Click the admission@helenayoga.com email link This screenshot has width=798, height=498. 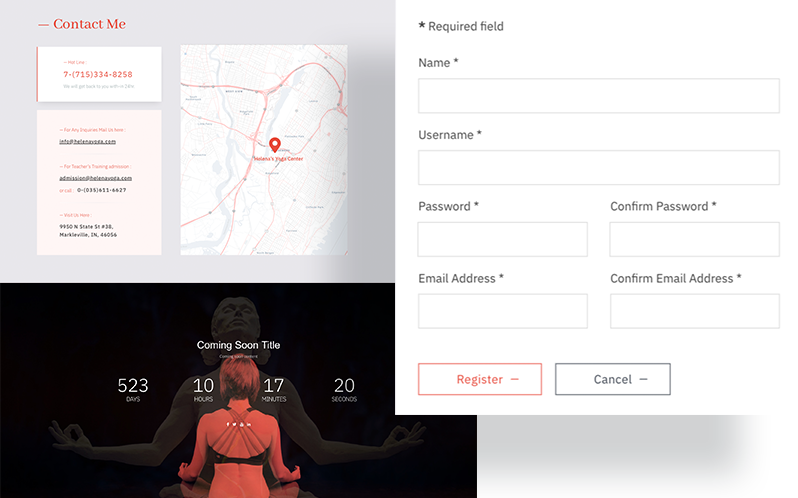coord(95,178)
